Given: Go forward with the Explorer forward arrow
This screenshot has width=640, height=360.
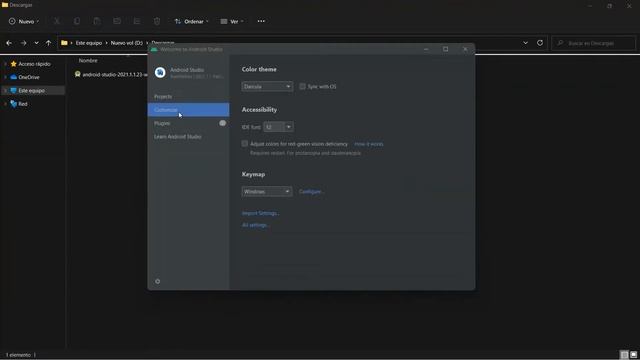Looking at the screenshot, I should (23, 43).
